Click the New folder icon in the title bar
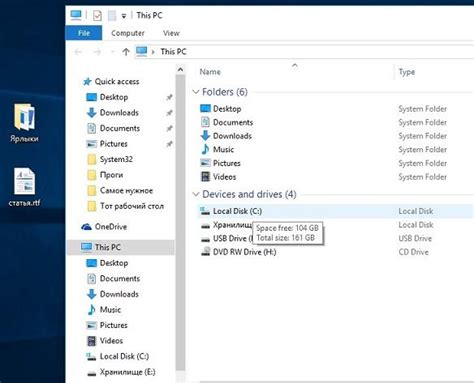The image size is (474, 383). [112, 15]
